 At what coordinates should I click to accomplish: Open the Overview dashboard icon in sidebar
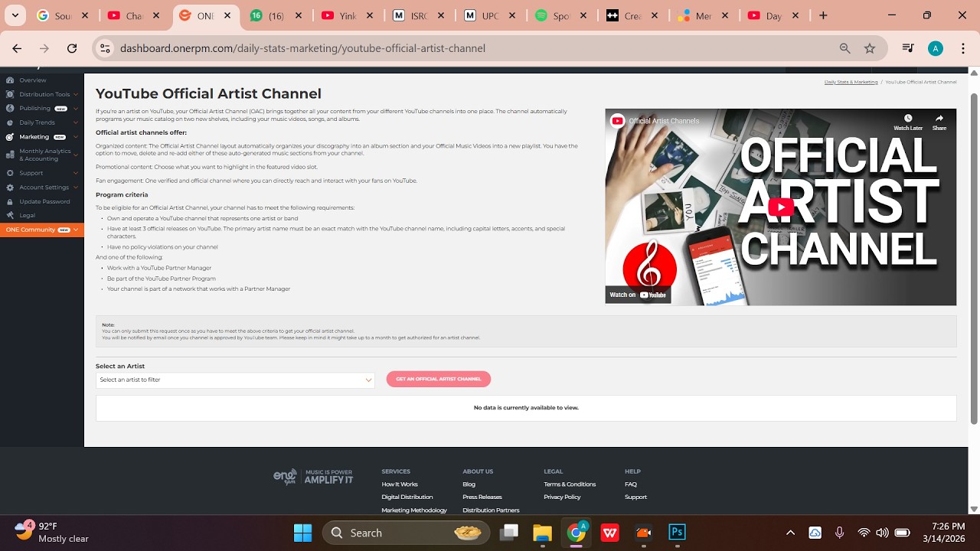tap(10, 80)
